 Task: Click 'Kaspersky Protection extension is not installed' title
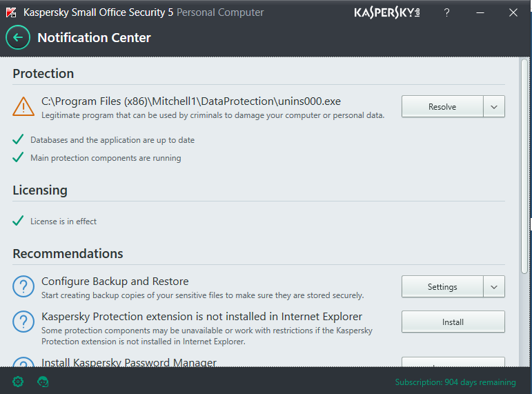click(x=202, y=316)
